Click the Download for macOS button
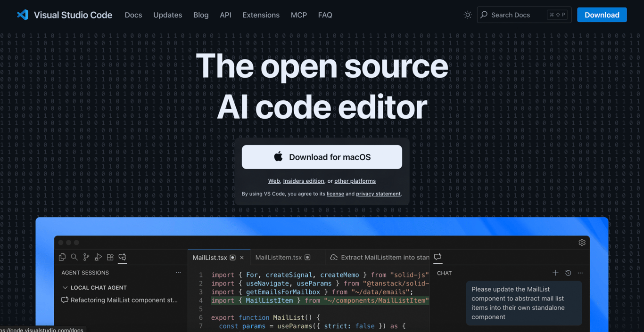This screenshot has height=332, width=644. tap(322, 157)
